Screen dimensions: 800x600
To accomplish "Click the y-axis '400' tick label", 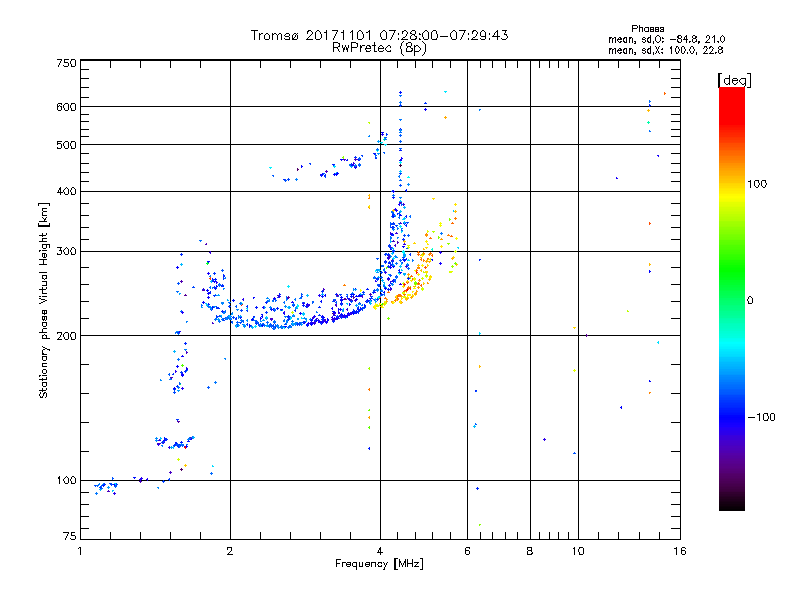I will tap(66, 192).
